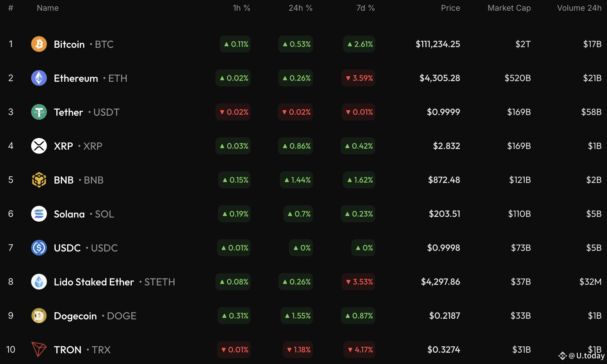This screenshot has height=364, width=607.
Task: Sort by the Market Cap column header
Action: pyautogui.click(x=509, y=8)
